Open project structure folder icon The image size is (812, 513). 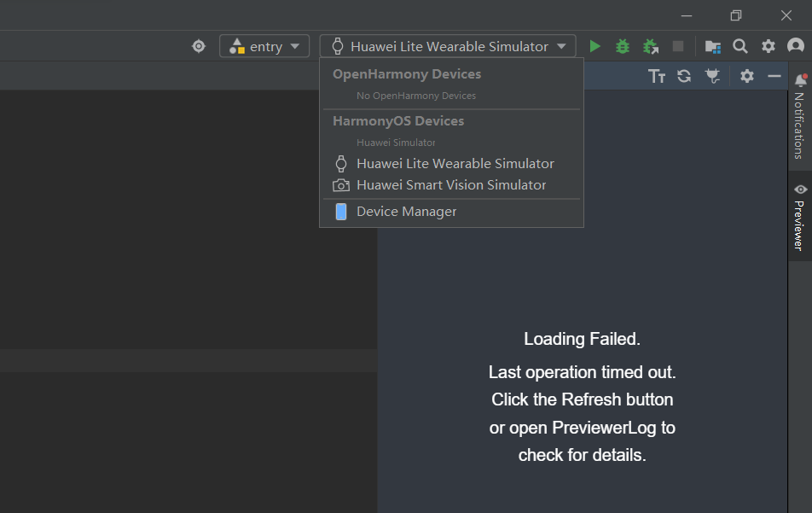pyautogui.click(x=713, y=47)
